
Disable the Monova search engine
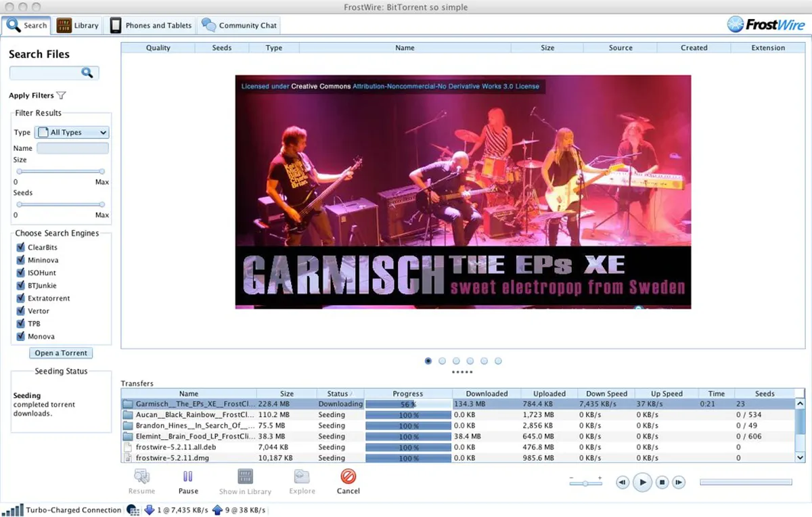click(x=20, y=336)
